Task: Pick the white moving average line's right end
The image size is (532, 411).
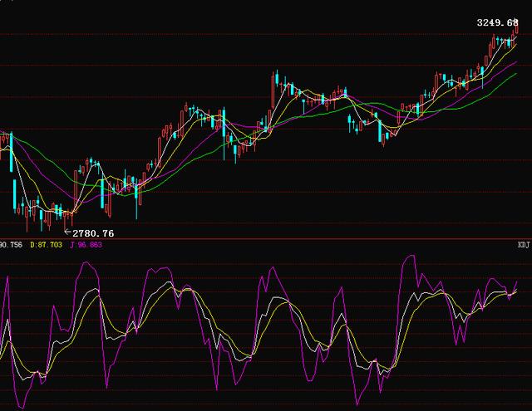Action: 515,37
